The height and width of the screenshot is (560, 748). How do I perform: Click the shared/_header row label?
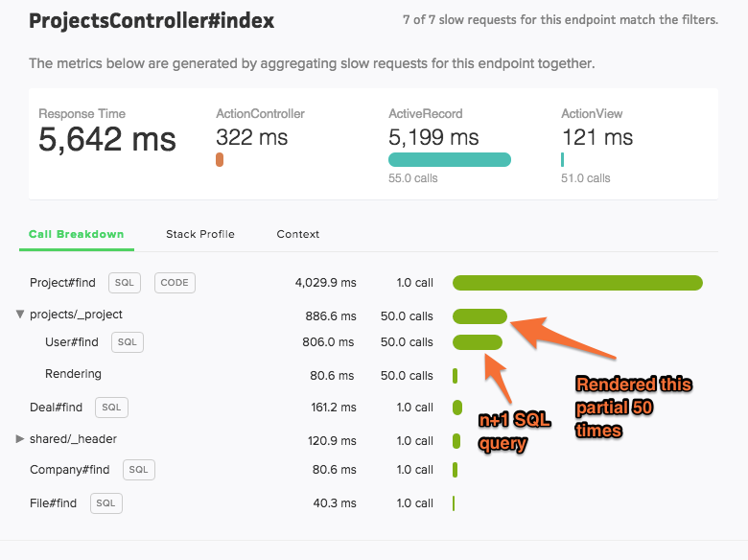pos(73,439)
